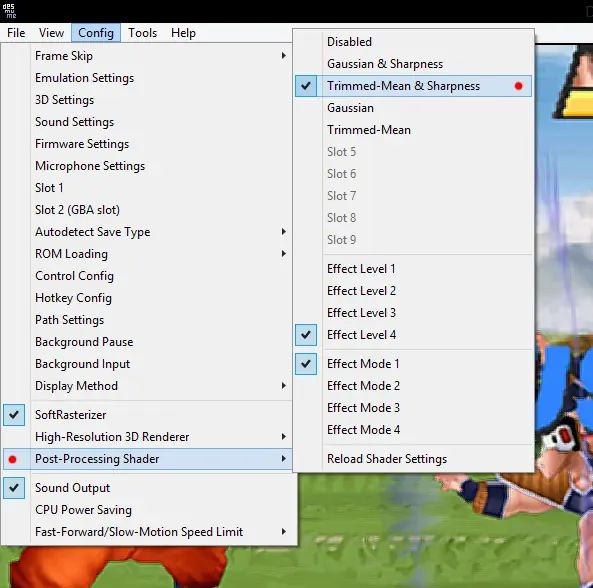593x588 pixels.
Task: Click the DeSmuME app icon in title bar
Action: tap(9, 11)
